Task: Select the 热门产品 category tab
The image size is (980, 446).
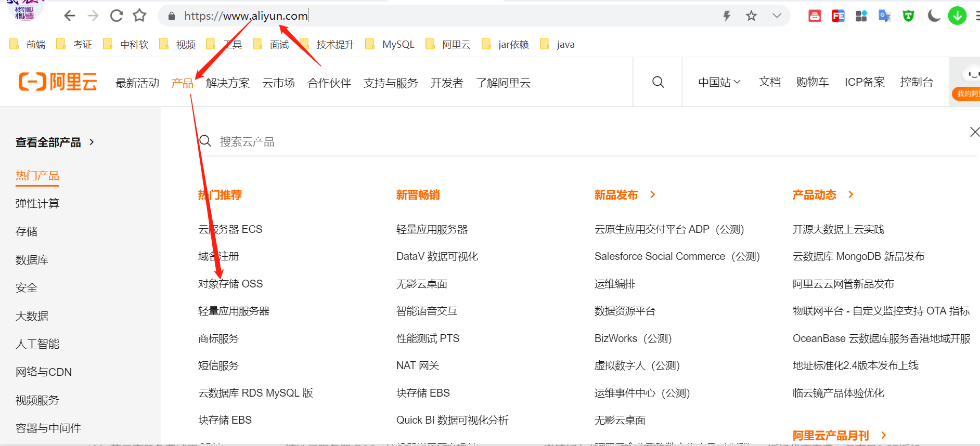Action: click(x=37, y=176)
